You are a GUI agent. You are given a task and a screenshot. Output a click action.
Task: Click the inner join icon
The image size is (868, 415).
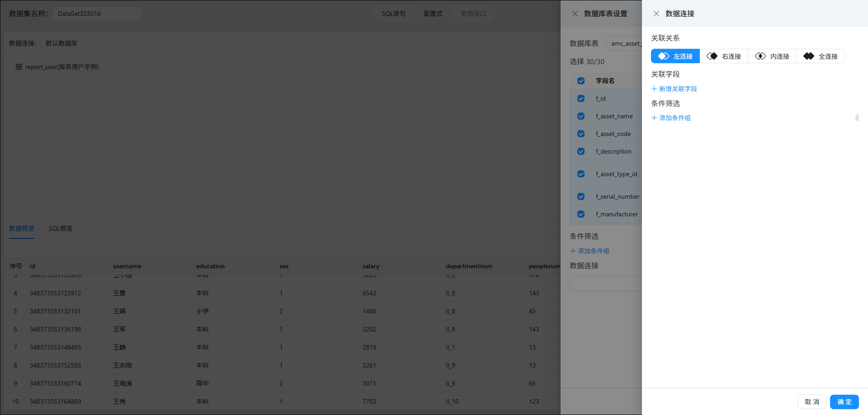click(x=760, y=56)
